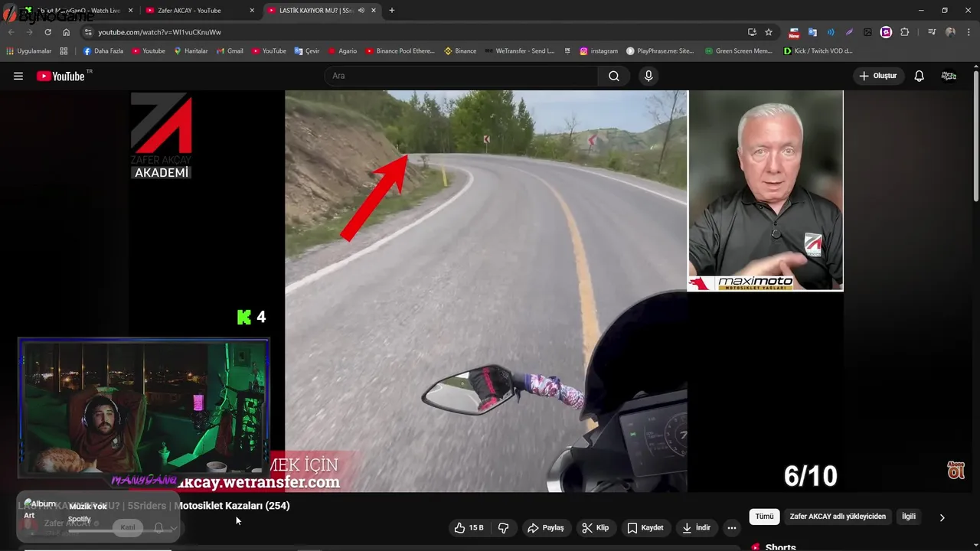Click the page vertical scrollbar

pos(976,138)
